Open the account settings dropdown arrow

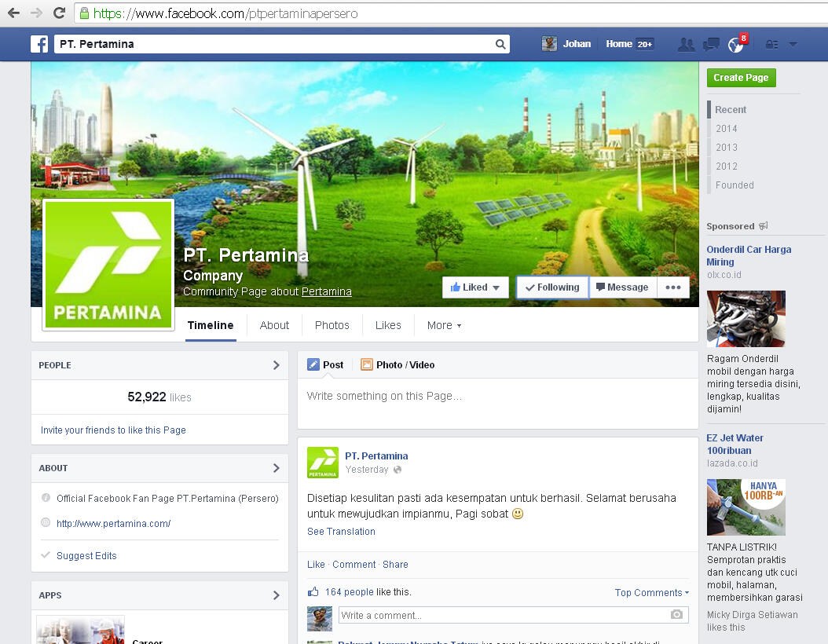click(x=793, y=44)
